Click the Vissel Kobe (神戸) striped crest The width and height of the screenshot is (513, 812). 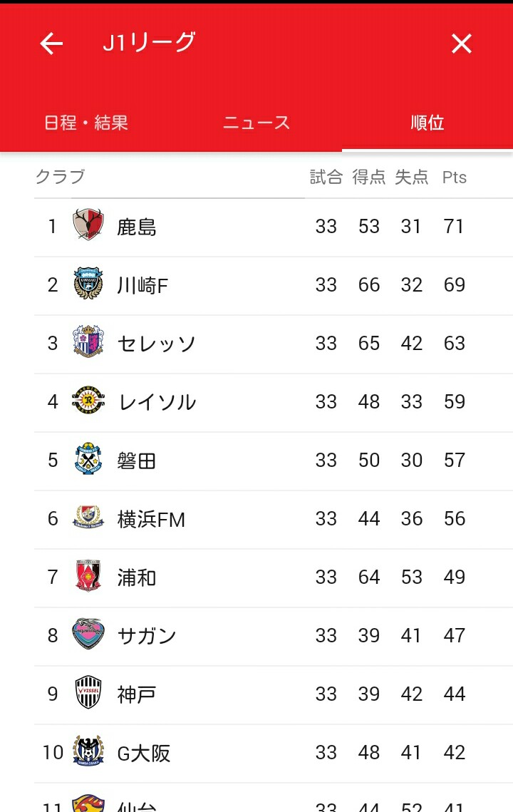[88, 693]
